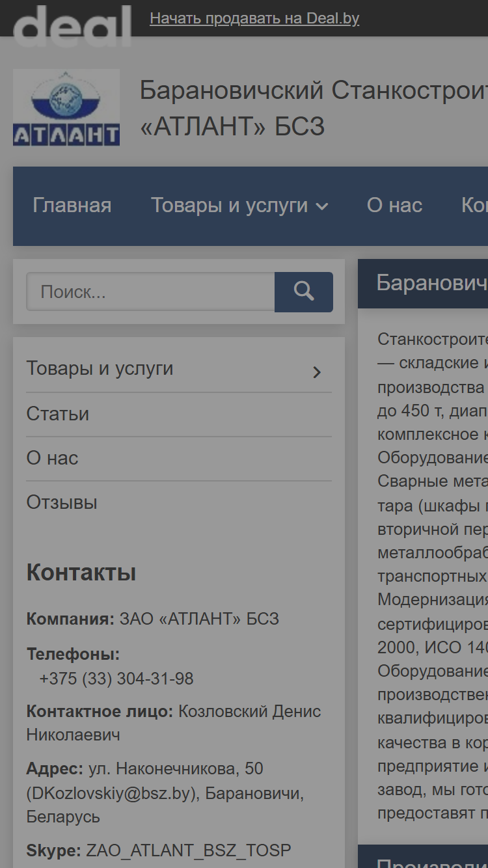Expand sidebar Товары и услуги chevron
This screenshot has width=488, height=868.
coord(317,372)
